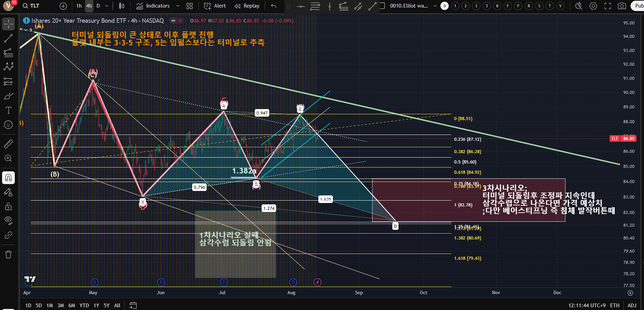The image size is (644, 310).
Task: Toggle magnet mode in the left toolbar
Action: (x=8, y=178)
